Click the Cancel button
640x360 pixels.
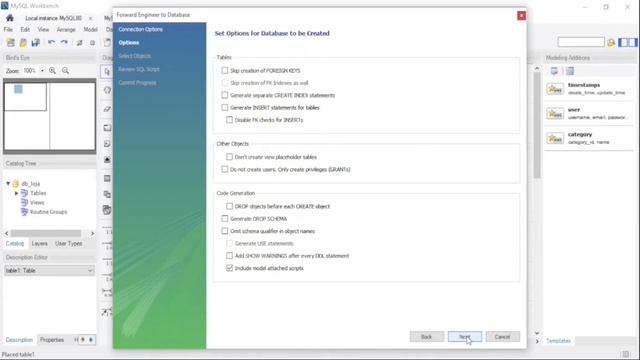[502, 337]
